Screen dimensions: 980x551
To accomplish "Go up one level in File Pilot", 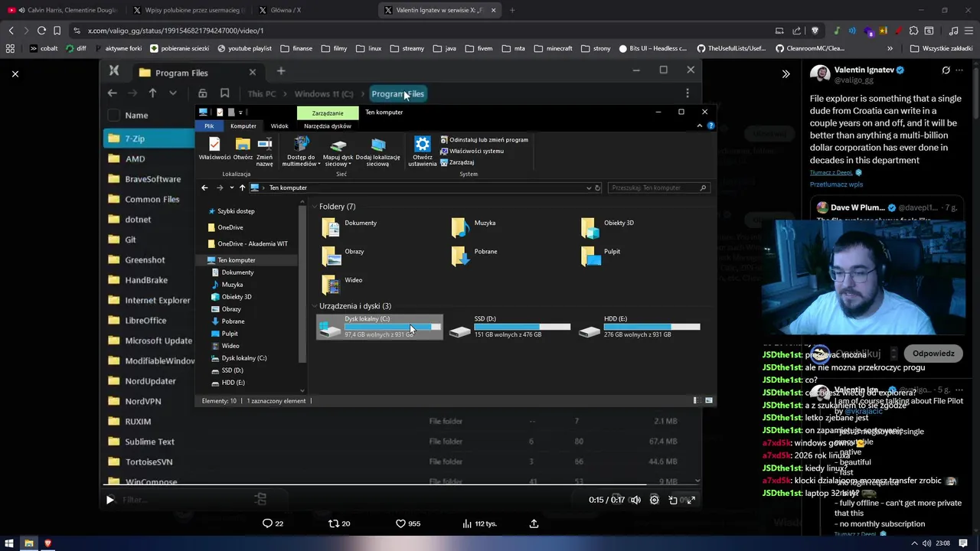I will 152,93.
